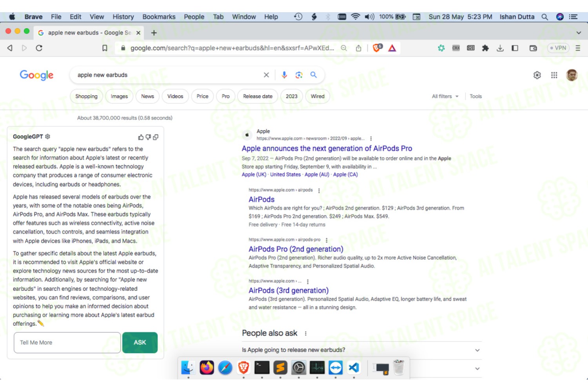This screenshot has width=588, height=392.
Task: Open options for the AirPods result
Action: point(319,191)
